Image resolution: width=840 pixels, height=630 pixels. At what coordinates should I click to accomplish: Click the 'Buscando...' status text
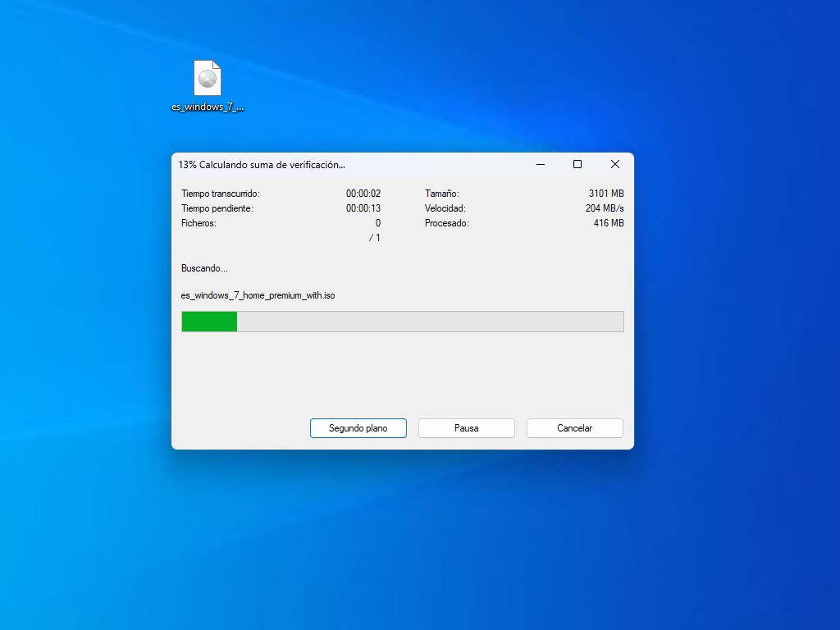[x=204, y=268]
